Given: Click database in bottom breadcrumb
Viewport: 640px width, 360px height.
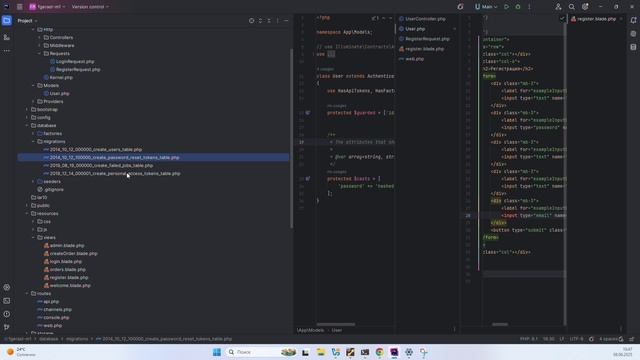Looking at the screenshot, I should (x=49, y=339).
